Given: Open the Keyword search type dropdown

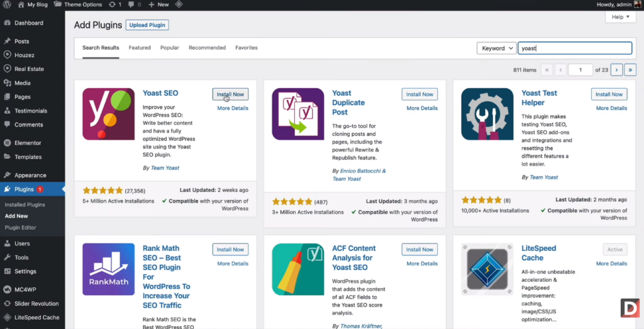Looking at the screenshot, I should coord(497,48).
